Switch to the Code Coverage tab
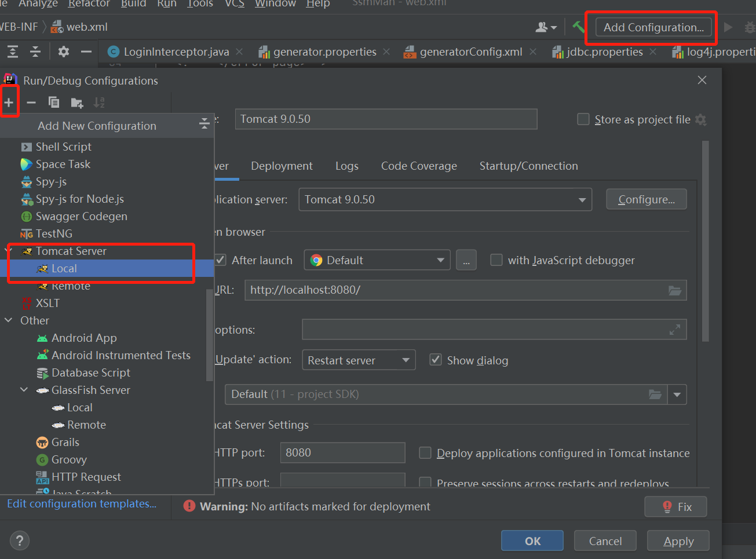The width and height of the screenshot is (756, 559). 419,166
